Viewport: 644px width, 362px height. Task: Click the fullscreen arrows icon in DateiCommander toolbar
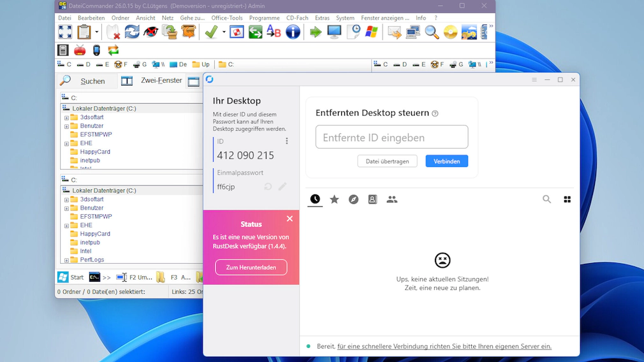65,32
